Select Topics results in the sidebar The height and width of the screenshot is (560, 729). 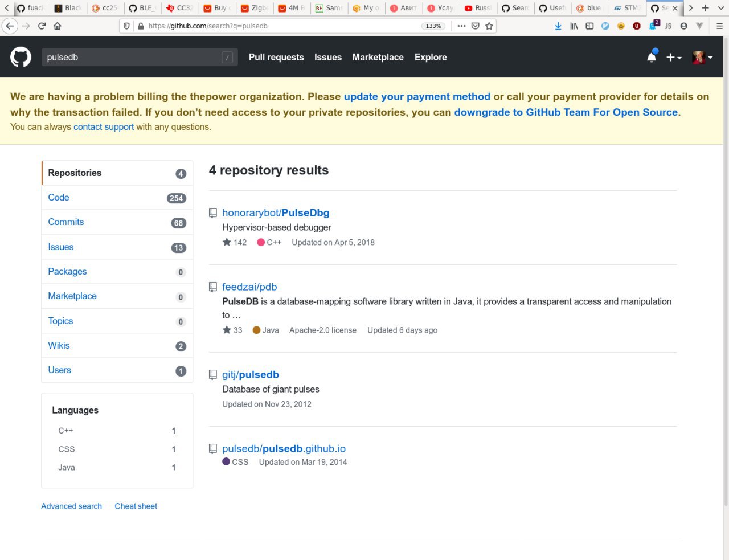point(117,321)
